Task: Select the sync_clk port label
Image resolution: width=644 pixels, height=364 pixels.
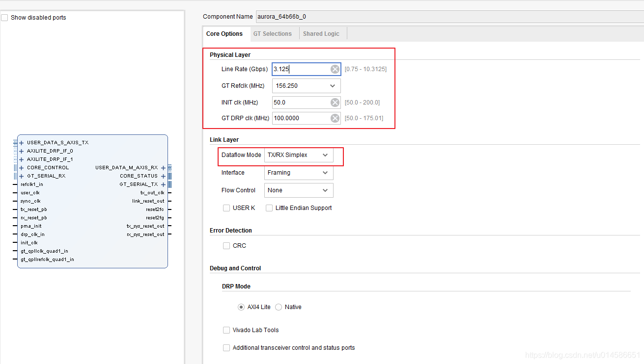Action: point(30,201)
